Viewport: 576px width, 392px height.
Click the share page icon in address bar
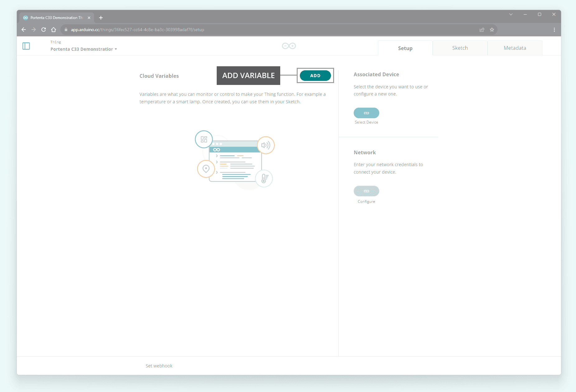[x=482, y=30]
